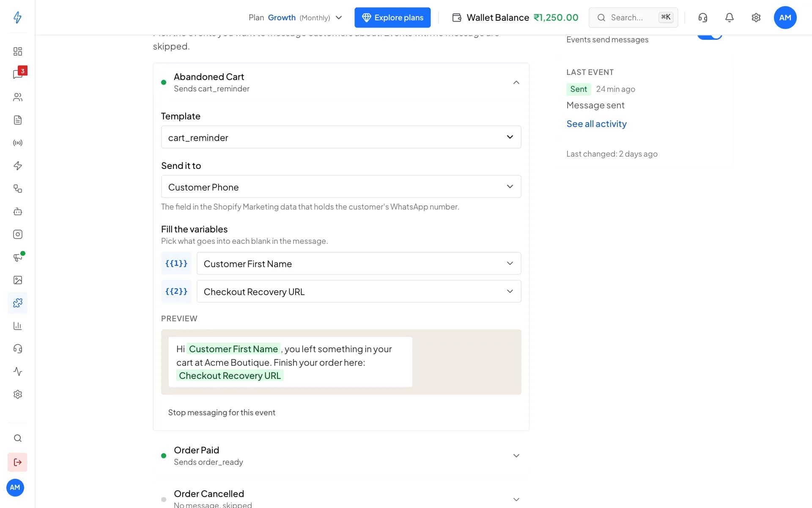812x508 pixels.
Task: Click the {{2}} variable tag
Action: pyautogui.click(x=176, y=291)
